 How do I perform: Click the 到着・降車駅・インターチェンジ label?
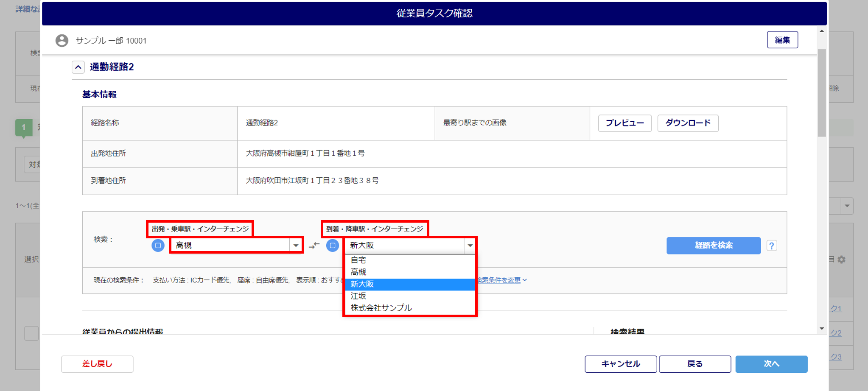375,229
